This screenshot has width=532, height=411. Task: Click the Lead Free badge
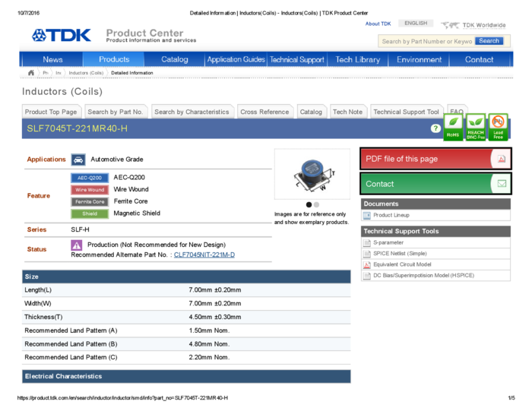(x=498, y=127)
